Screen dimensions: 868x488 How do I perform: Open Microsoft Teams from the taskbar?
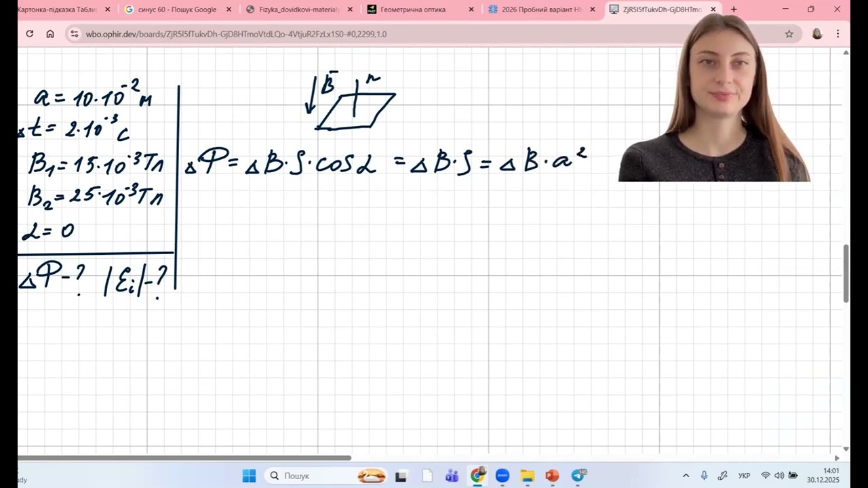tap(452, 476)
